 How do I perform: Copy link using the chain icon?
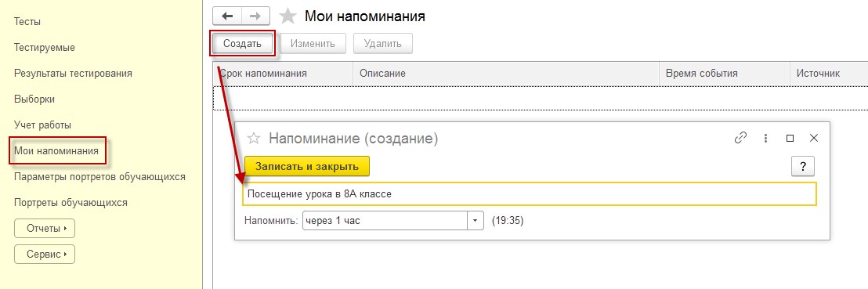click(x=740, y=138)
